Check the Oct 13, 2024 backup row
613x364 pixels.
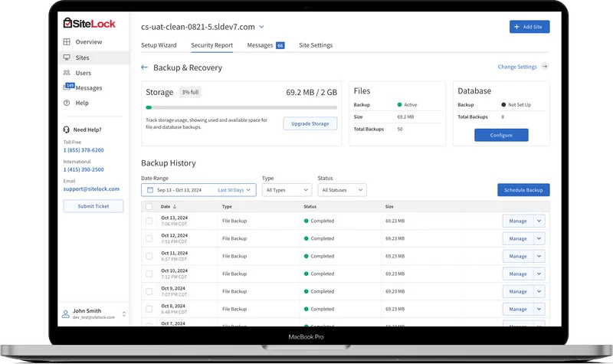coord(149,221)
